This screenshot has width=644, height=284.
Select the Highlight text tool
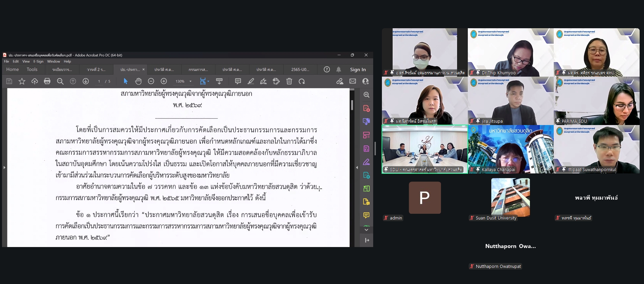pyautogui.click(x=251, y=81)
